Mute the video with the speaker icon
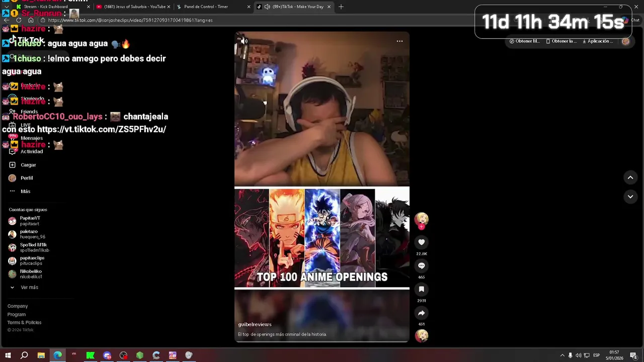This screenshot has height=362, width=644. point(244,41)
